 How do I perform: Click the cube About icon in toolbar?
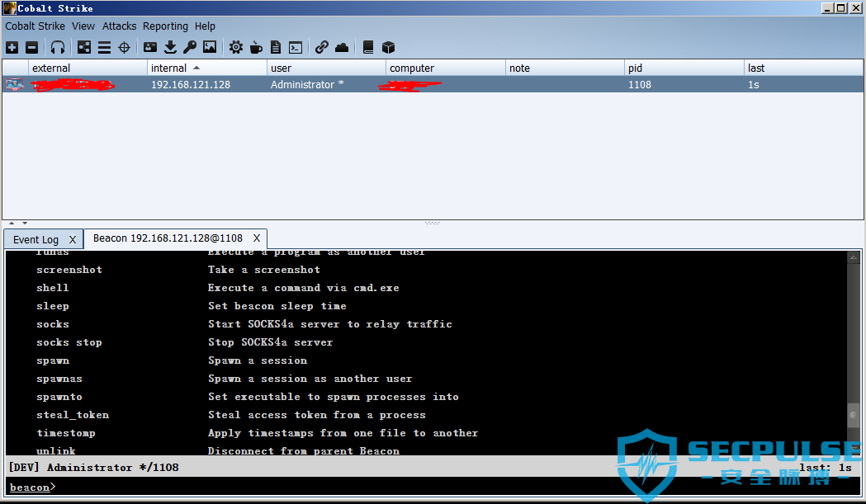click(388, 48)
